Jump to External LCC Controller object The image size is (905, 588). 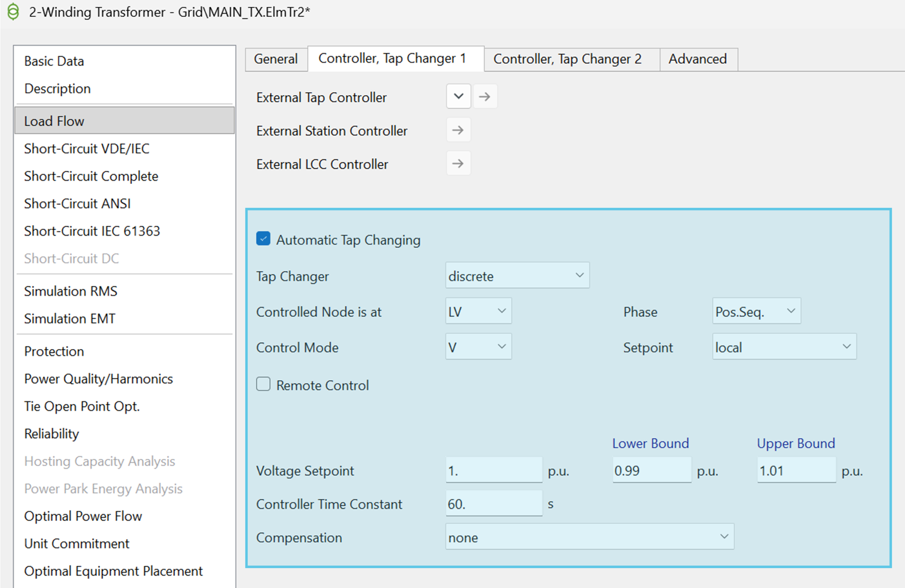458,164
